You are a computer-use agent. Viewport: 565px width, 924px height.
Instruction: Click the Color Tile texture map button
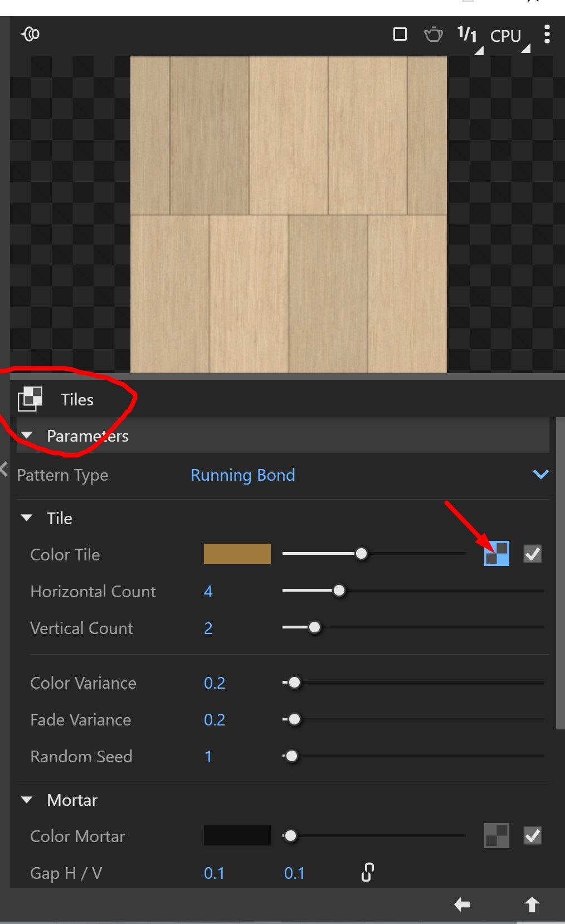[x=496, y=554]
